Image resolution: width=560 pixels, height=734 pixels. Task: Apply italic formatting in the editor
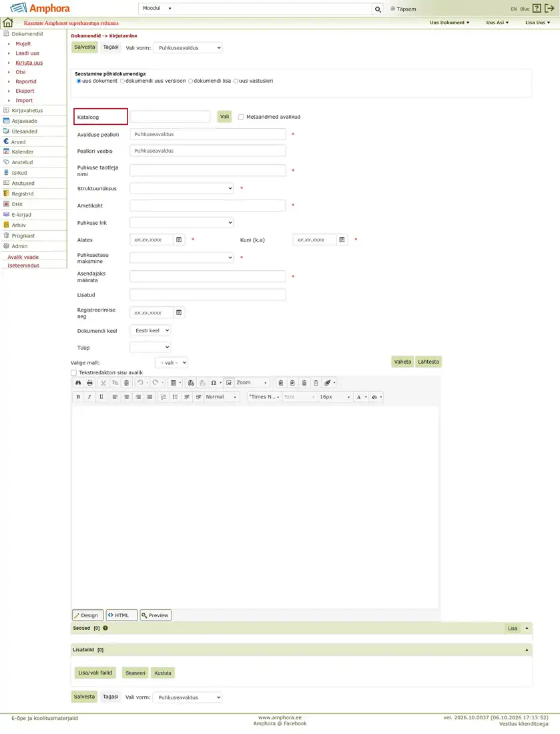pyautogui.click(x=89, y=397)
